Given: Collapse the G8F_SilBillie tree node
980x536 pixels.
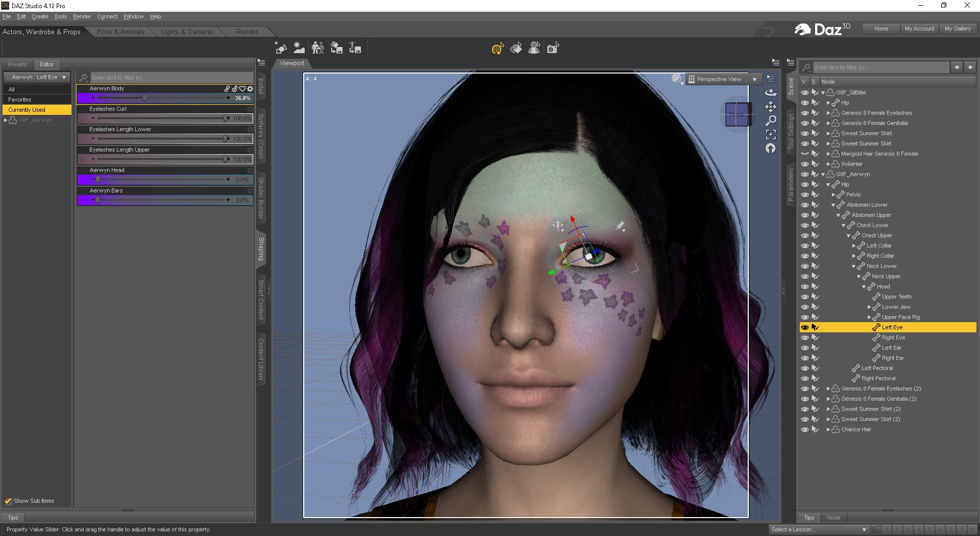Looking at the screenshot, I should point(823,93).
